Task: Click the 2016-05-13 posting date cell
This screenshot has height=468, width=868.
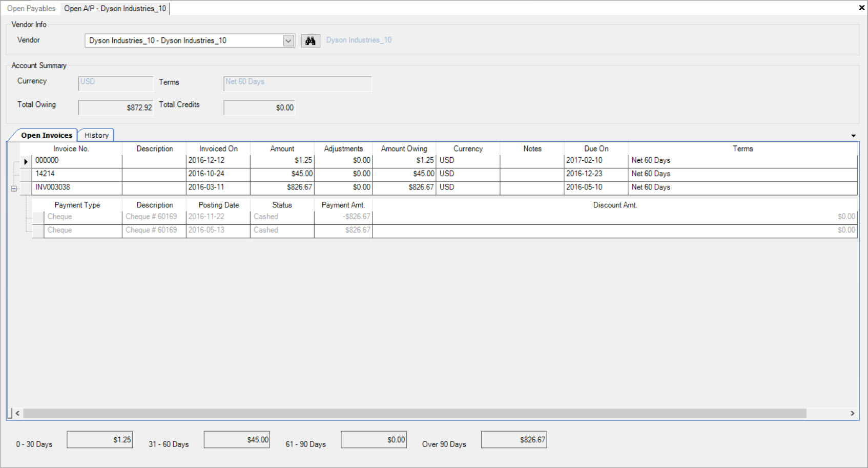Action: [218, 230]
